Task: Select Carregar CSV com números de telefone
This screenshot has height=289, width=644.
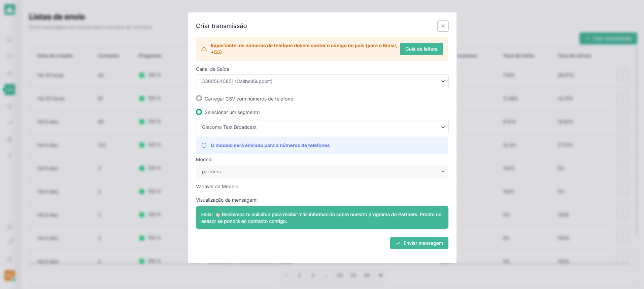Action: tap(199, 98)
